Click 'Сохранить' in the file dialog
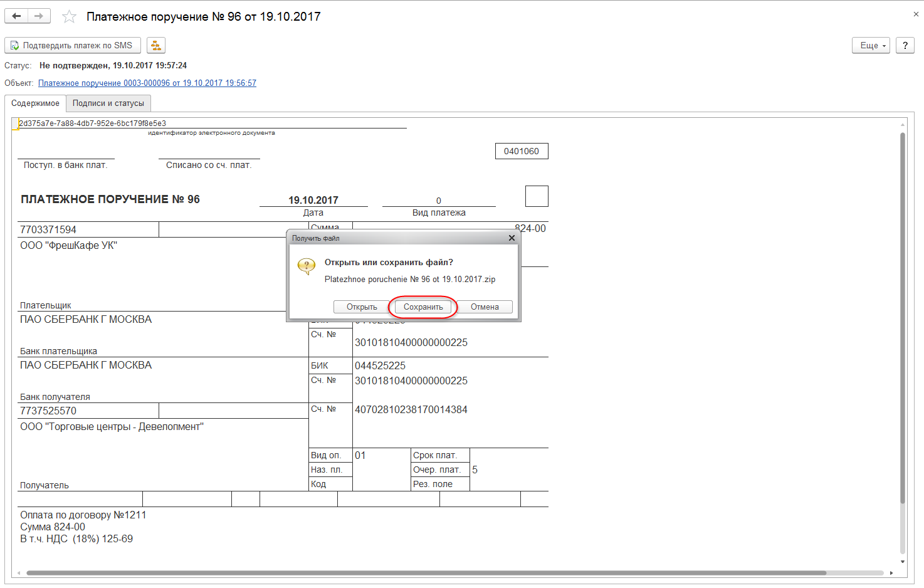The height and width of the screenshot is (588, 924). tap(423, 307)
